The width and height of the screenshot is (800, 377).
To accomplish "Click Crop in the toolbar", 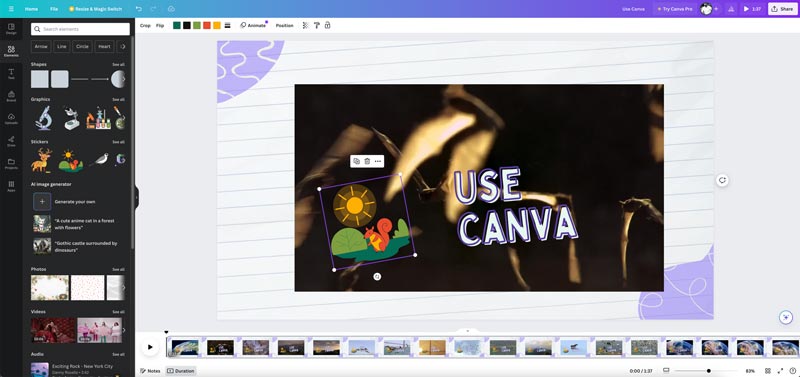I will pyautogui.click(x=145, y=25).
